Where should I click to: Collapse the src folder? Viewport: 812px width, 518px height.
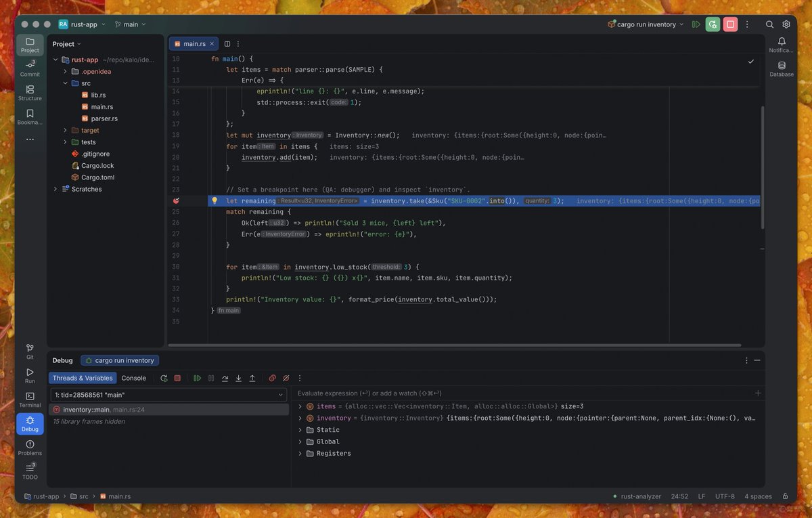pyautogui.click(x=65, y=83)
